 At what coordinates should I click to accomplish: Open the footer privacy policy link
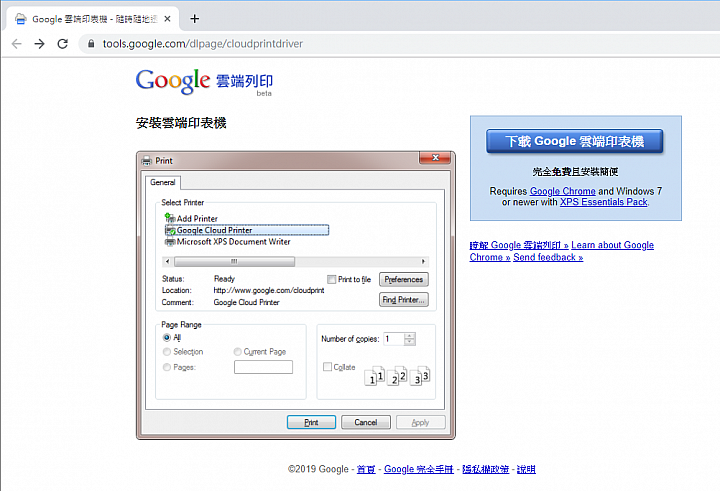tap(485, 469)
